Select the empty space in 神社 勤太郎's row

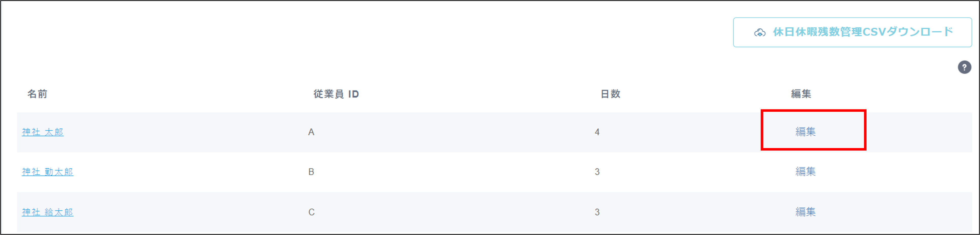457,172
